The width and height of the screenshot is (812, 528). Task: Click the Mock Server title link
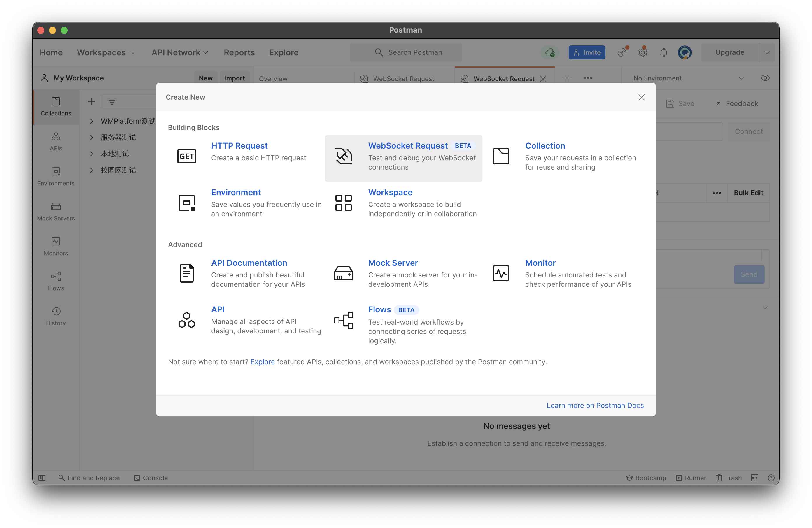click(x=393, y=263)
